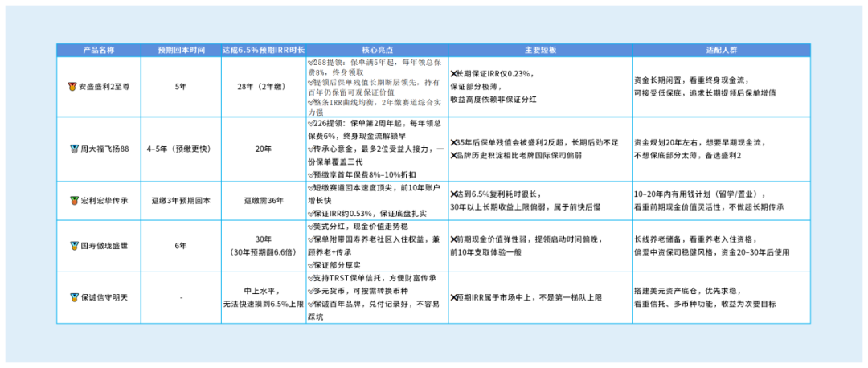Click the check mark before 保证部分厚实
The width and height of the screenshot is (868, 368).
point(310,266)
